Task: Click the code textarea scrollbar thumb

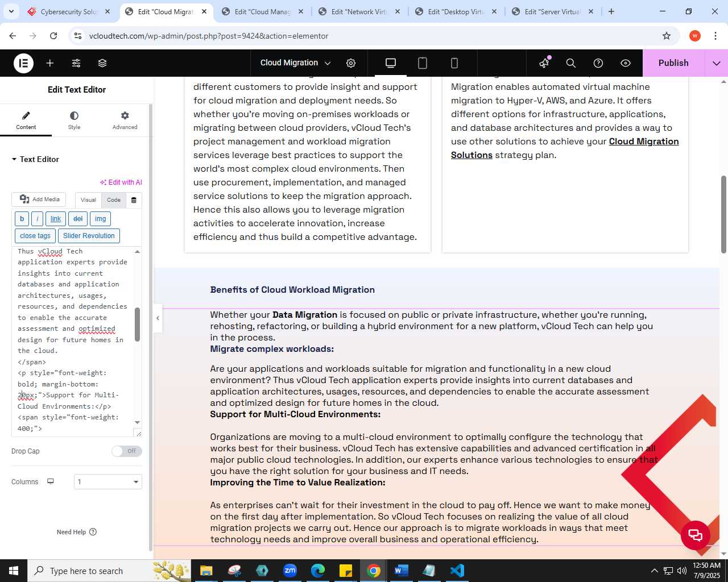Action: point(137,325)
